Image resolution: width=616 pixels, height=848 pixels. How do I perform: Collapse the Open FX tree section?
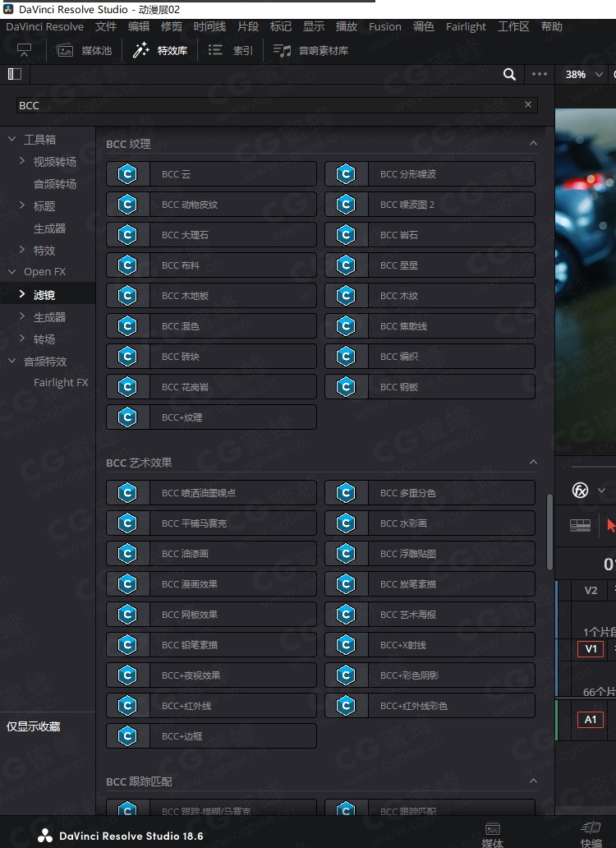(11, 271)
